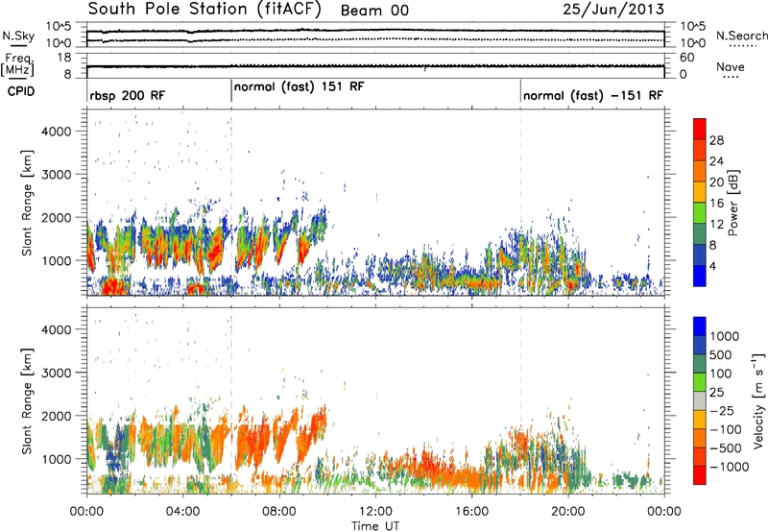Click the '60' tick on the Nave axis

pyautogui.click(x=686, y=58)
